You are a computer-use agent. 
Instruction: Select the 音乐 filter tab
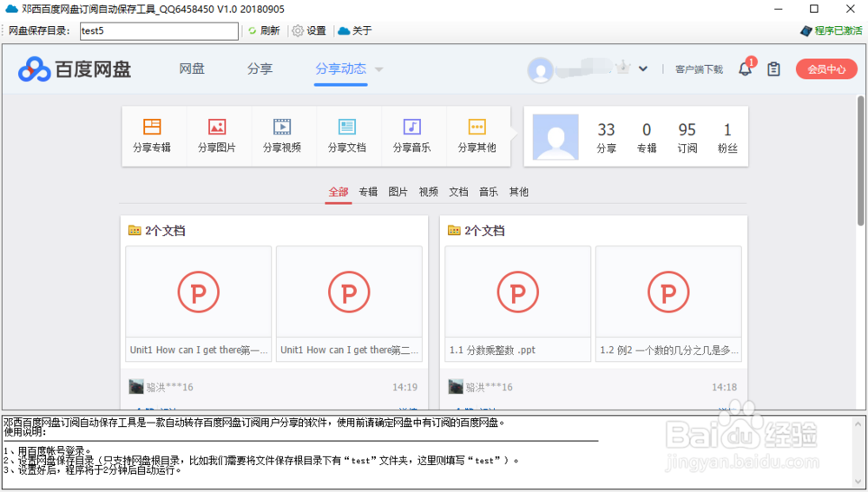(488, 192)
